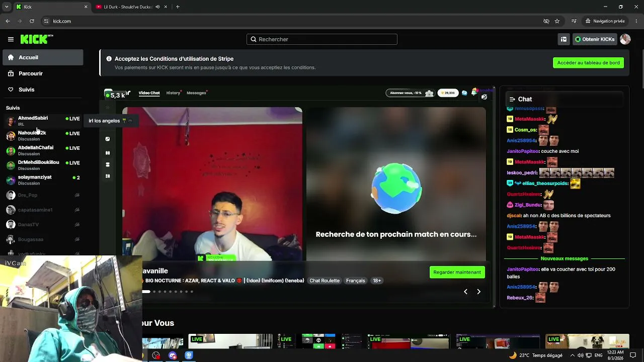Open followed channel AhmedSabiri
This screenshot has height=362, width=644.
coord(43,121)
